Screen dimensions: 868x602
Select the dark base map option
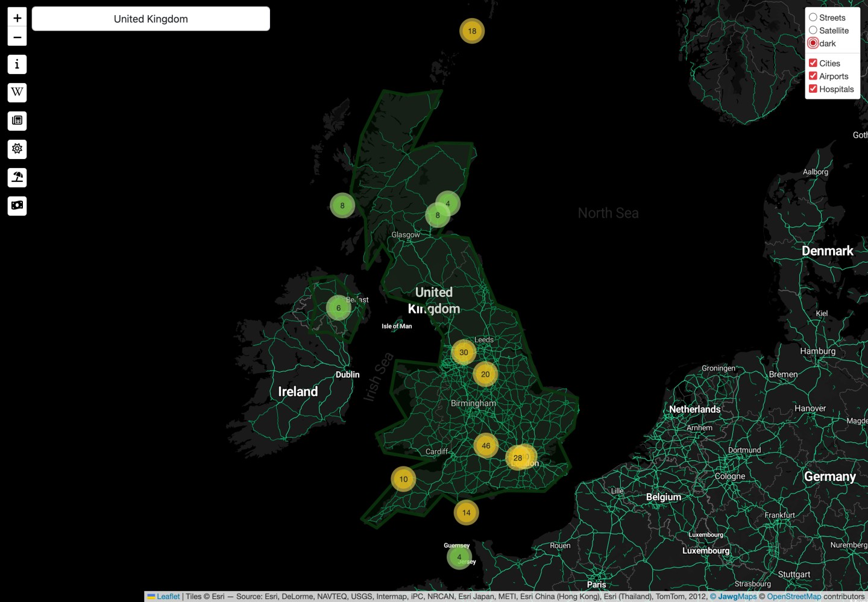pos(813,43)
